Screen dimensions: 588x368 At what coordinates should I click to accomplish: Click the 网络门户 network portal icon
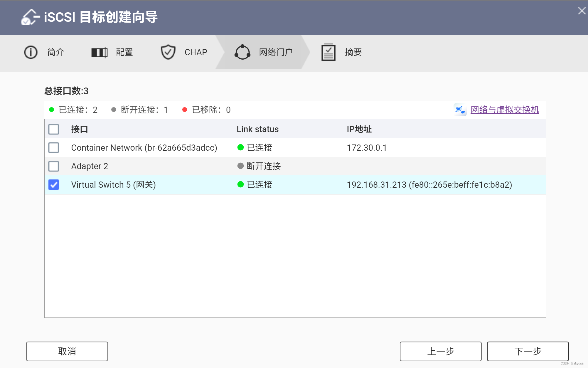[x=242, y=52]
